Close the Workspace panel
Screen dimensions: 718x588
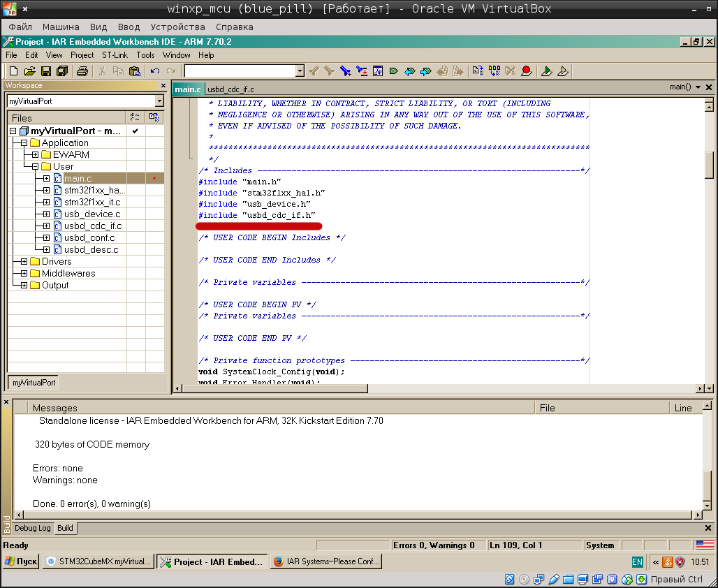[163, 86]
